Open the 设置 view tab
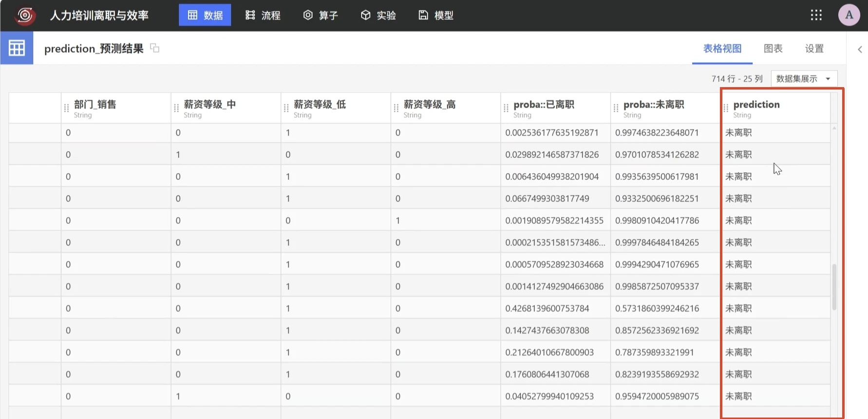The width and height of the screenshot is (868, 419). pos(814,48)
